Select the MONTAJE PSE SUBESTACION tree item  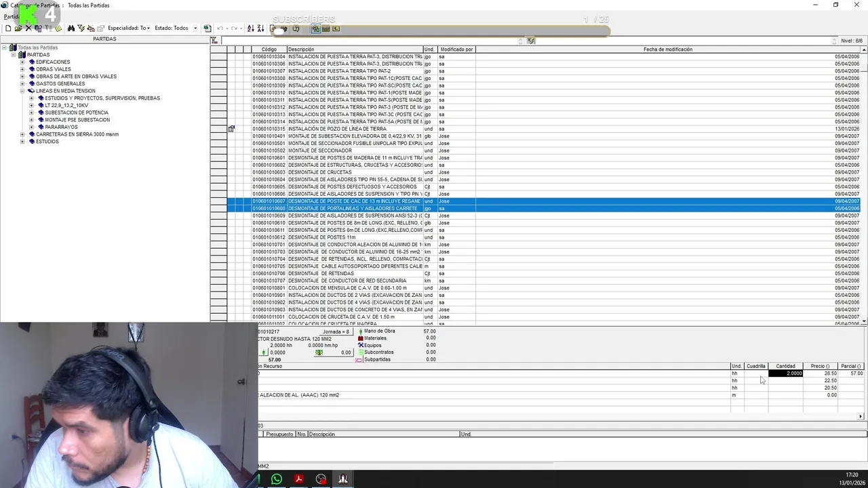point(77,120)
